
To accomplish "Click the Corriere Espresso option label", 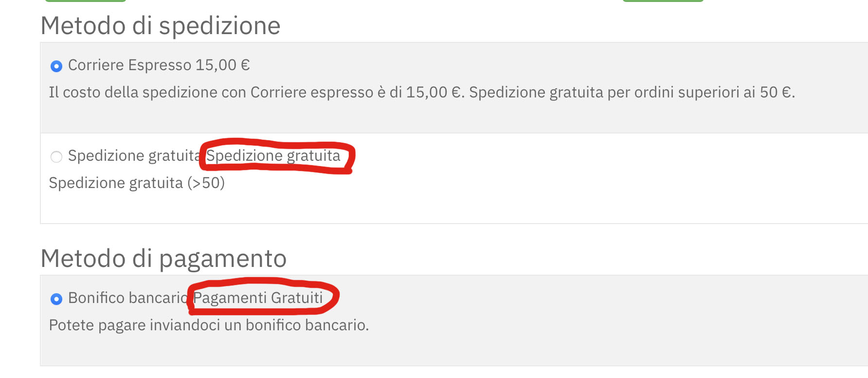I will 130,65.
